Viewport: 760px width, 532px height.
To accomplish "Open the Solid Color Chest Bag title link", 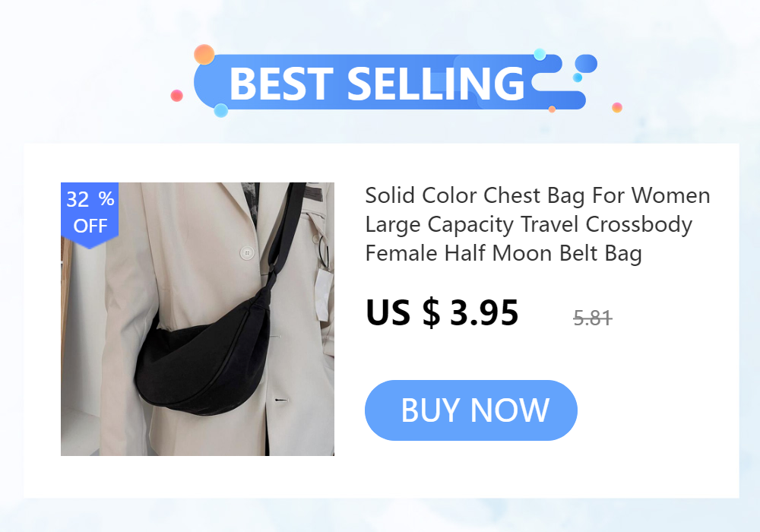I will pyautogui.click(x=537, y=224).
